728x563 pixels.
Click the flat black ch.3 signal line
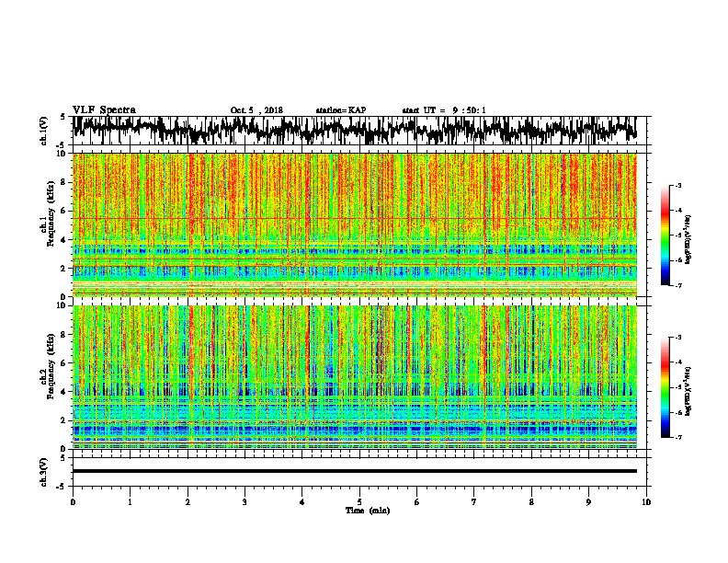(355, 471)
